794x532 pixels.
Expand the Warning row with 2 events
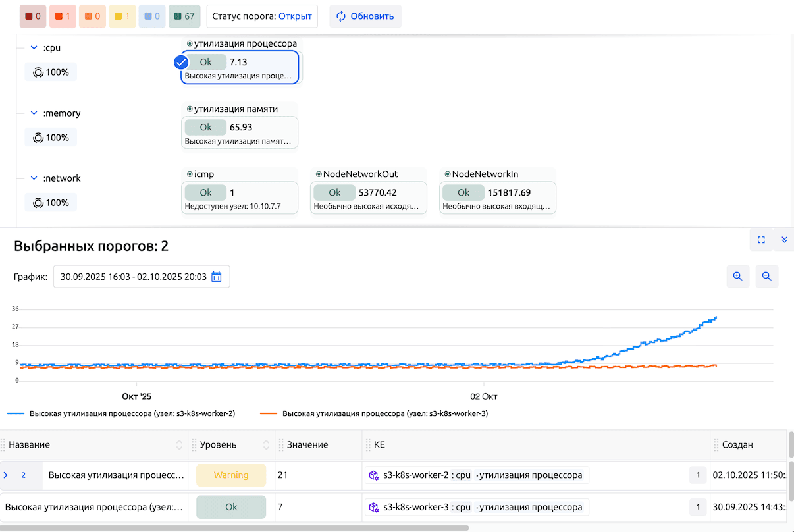coord(7,475)
